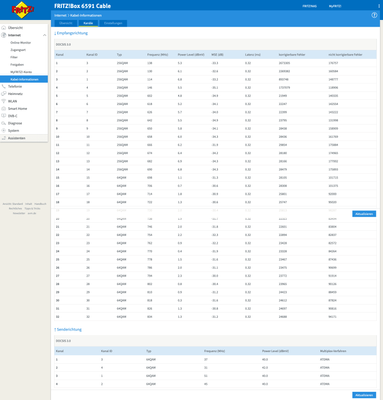Switch to the Übersicht tab
The image size is (383, 400).
pyautogui.click(x=66, y=23)
